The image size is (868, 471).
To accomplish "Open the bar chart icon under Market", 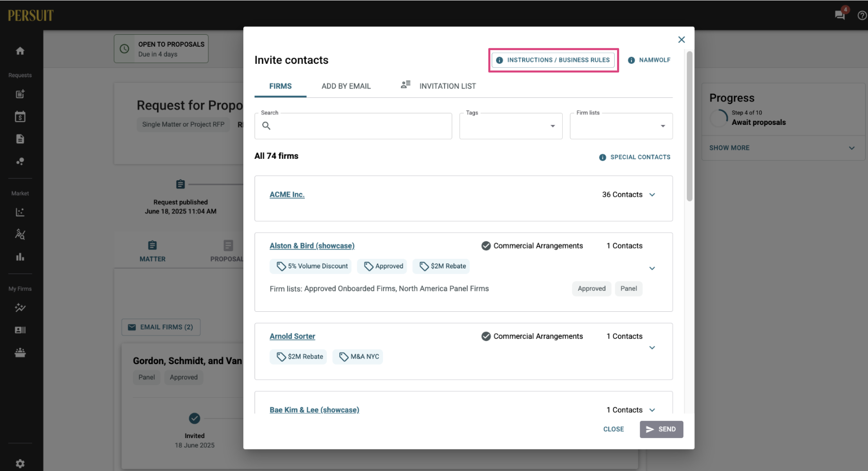I will [20, 257].
